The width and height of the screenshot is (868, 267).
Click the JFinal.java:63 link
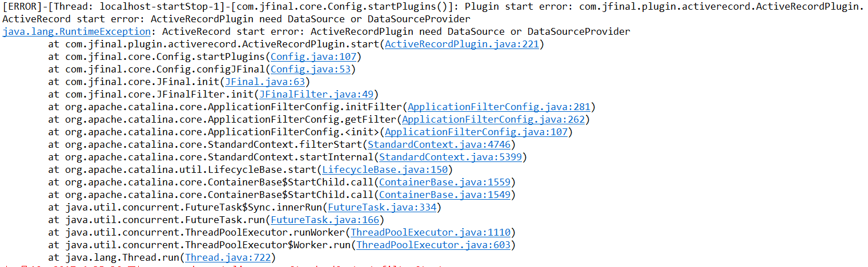[264, 82]
